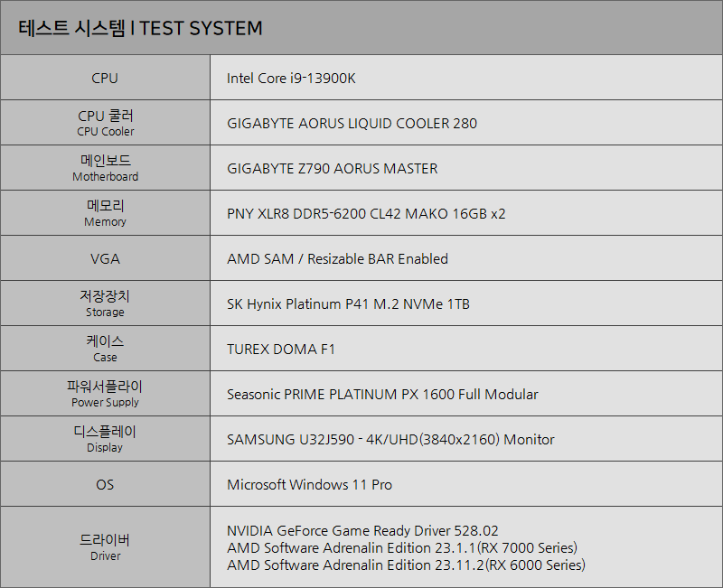Select the Case label cell

coord(105,349)
